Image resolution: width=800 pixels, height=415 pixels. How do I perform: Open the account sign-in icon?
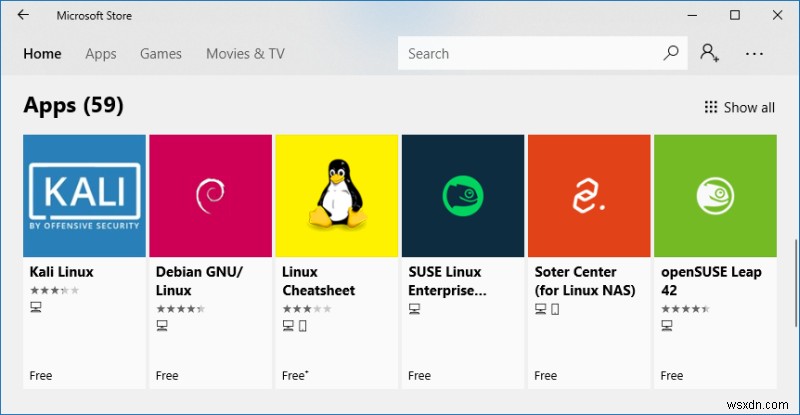(x=709, y=53)
